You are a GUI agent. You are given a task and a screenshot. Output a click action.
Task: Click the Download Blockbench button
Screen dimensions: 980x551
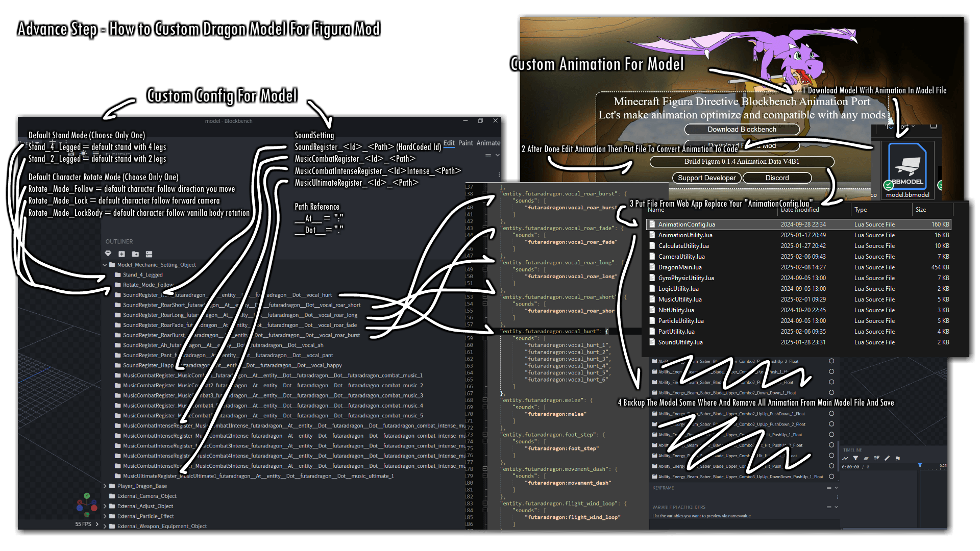pos(742,130)
